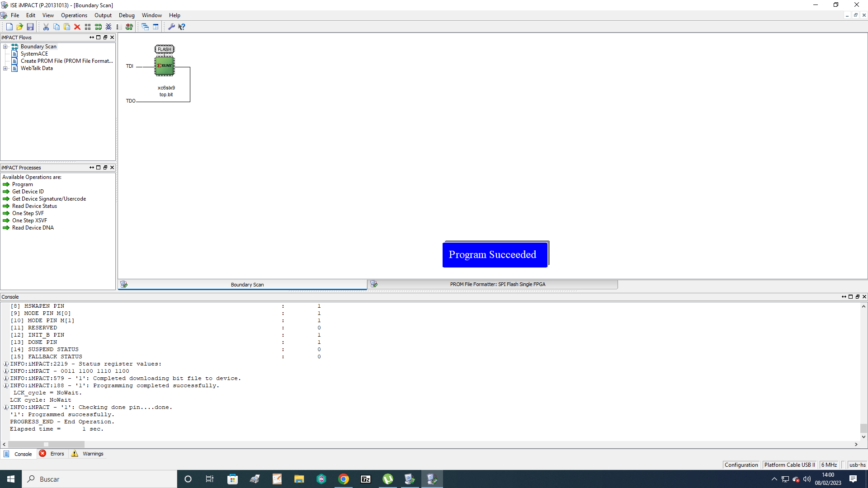Open 7-Zip from the taskbar
868x488 pixels.
tap(366, 479)
